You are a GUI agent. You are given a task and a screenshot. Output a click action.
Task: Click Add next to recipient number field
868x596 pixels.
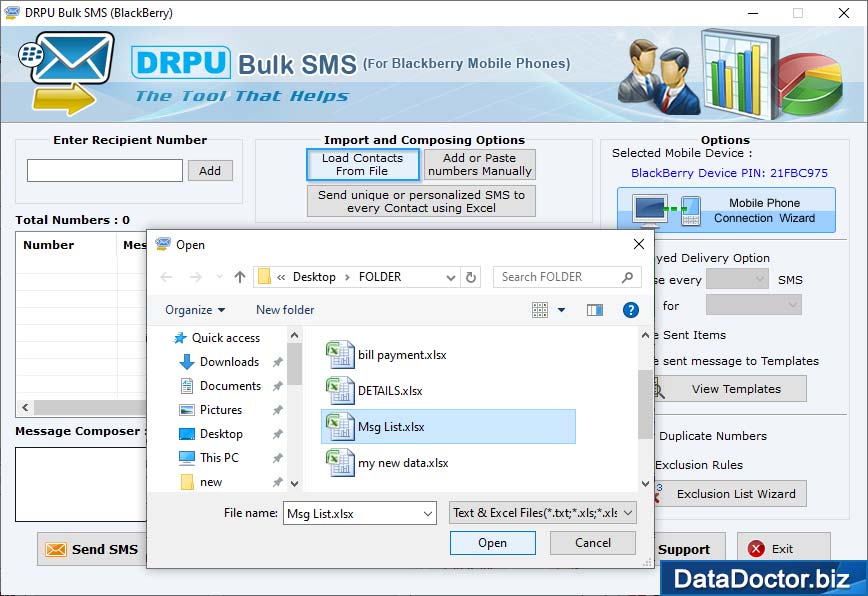tap(210, 170)
